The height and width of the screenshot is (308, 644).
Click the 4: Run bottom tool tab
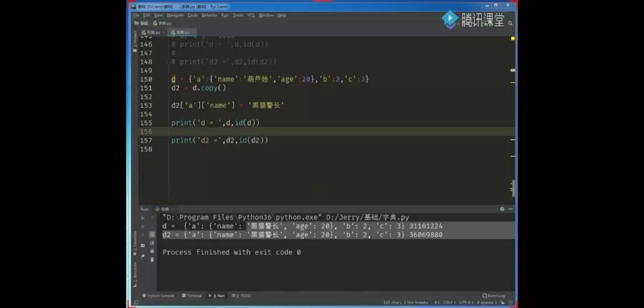(217, 296)
